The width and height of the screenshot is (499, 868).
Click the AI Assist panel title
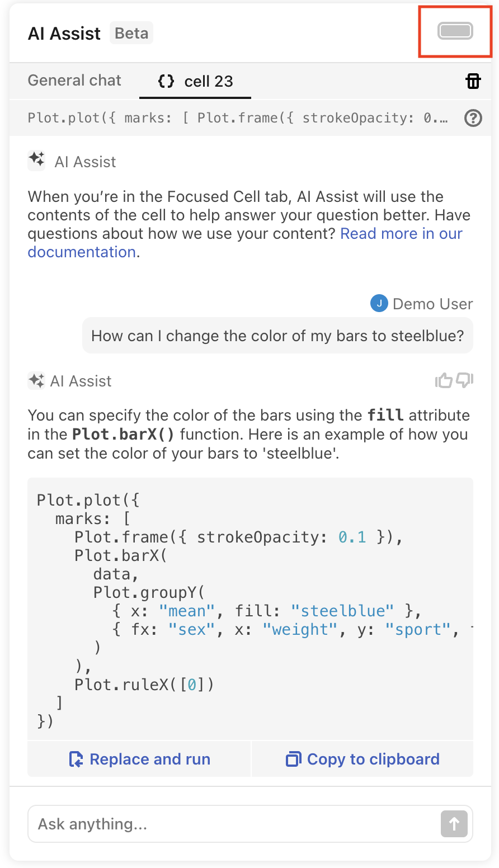[64, 34]
